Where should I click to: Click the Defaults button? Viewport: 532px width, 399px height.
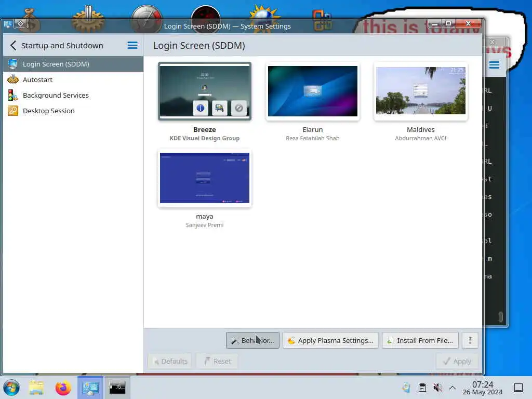coord(170,362)
